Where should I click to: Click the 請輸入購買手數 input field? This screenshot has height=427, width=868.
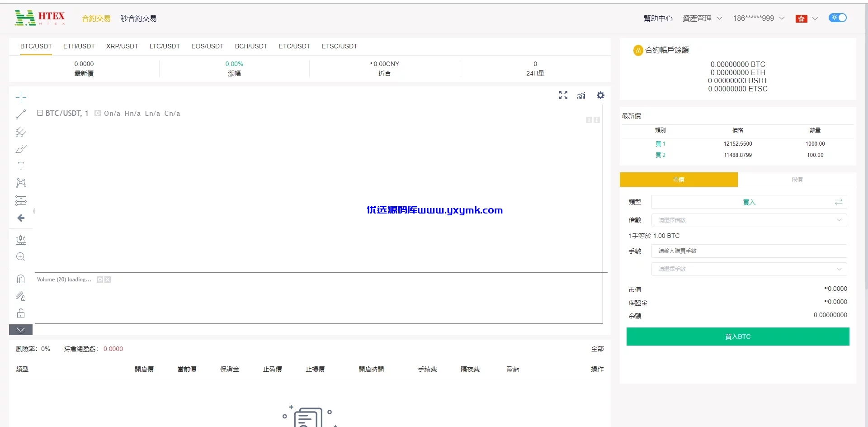[x=749, y=251]
